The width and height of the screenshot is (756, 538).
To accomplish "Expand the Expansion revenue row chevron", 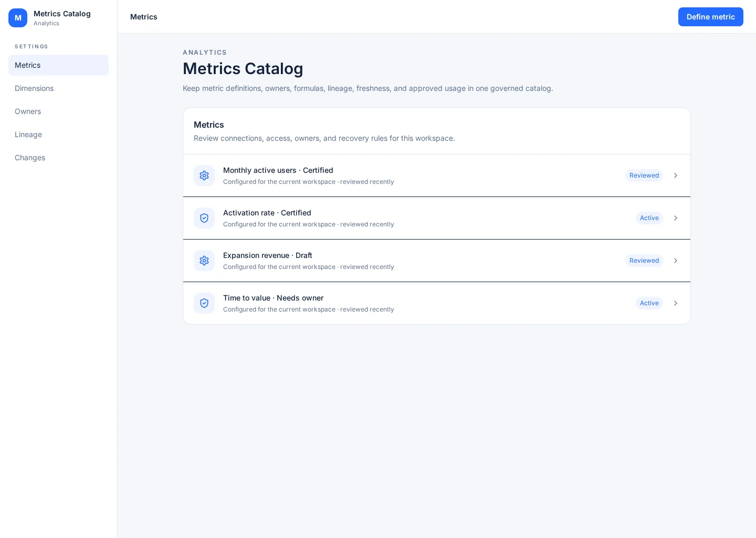I will pos(676,261).
